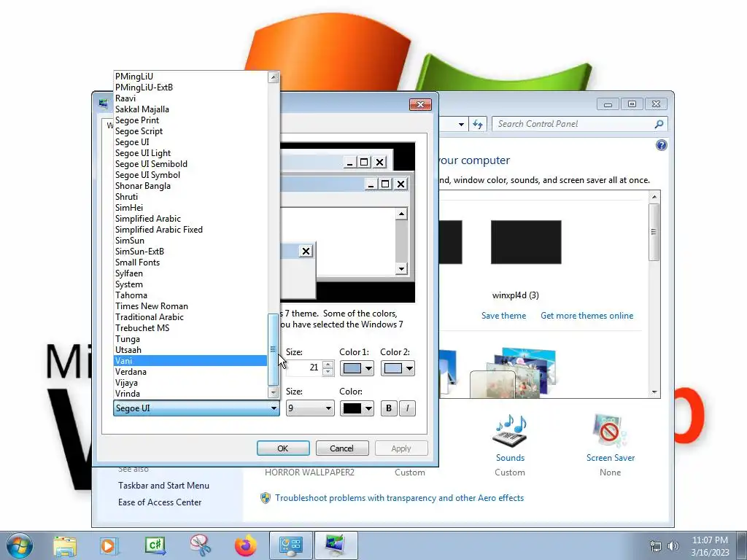Click the network tray icon

coord(656,546)
